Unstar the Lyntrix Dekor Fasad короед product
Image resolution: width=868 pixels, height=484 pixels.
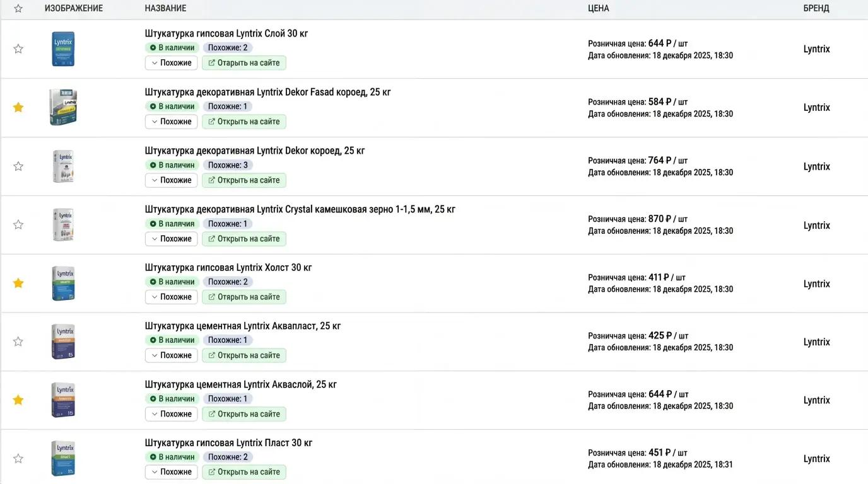(18, 107)
